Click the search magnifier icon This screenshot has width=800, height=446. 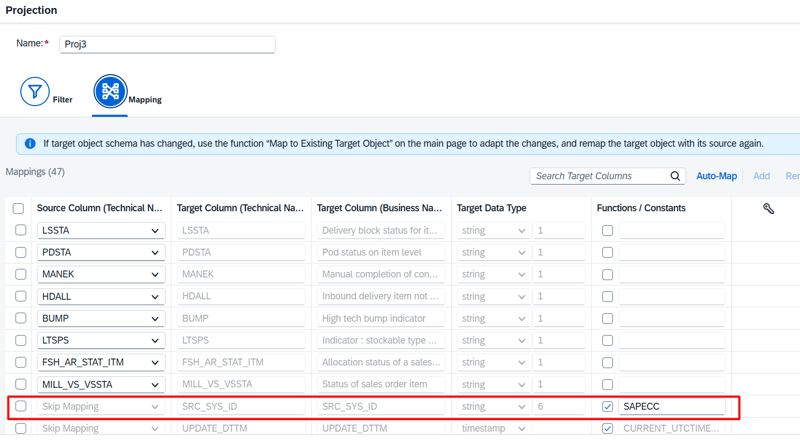coord(675,176)
